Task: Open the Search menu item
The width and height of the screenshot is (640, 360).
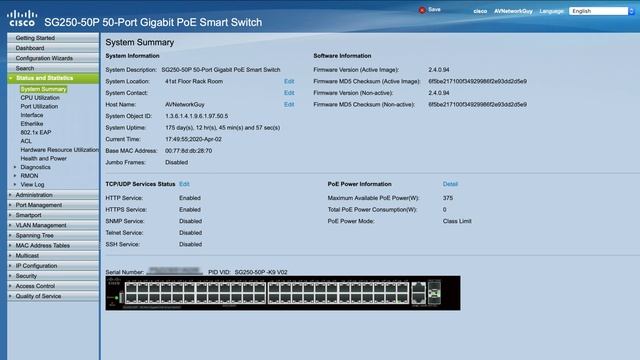Action: tap(53, 68)
